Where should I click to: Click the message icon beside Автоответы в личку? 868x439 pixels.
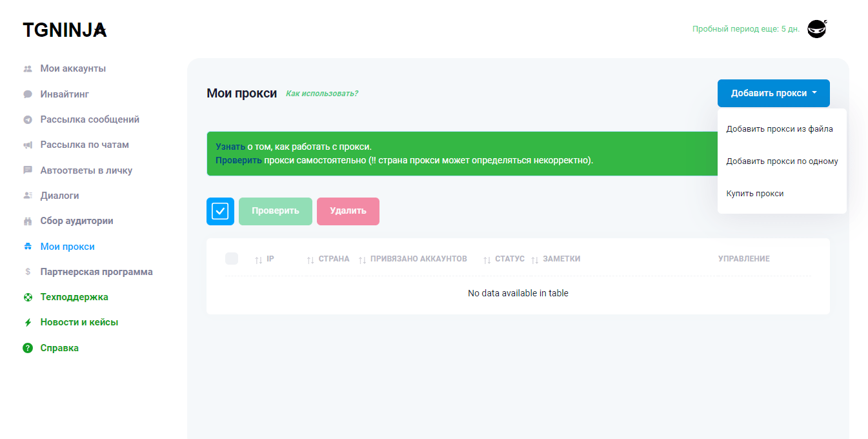pos(28,170)
